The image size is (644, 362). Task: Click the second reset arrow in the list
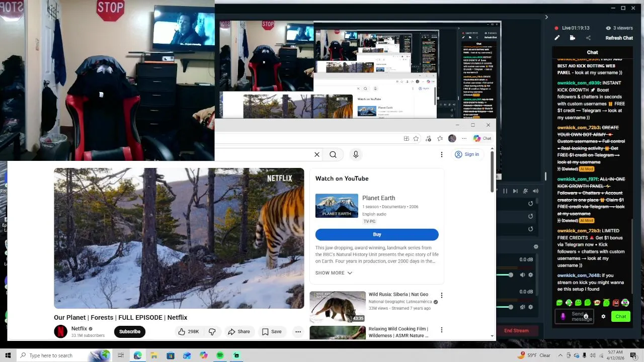coord(530,216)
